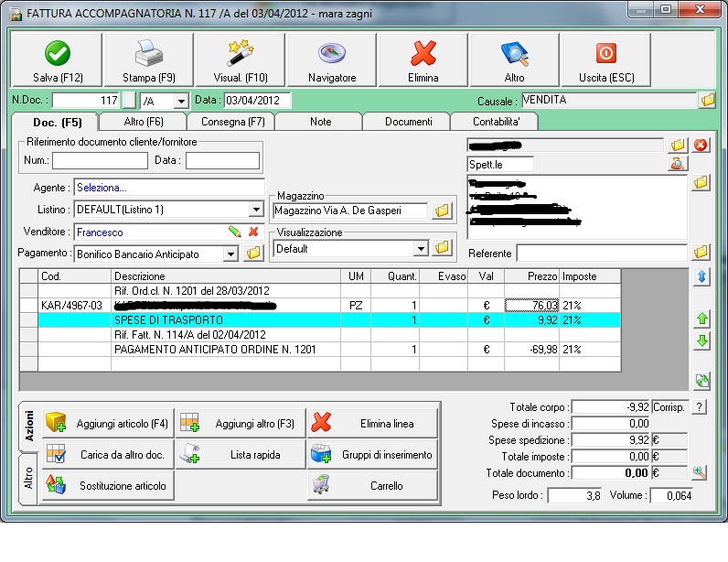Open Lista rapida button
Image resolution: width=728 pixels, height=562 pixels.
pyautogui.click(x=241, y=454)
